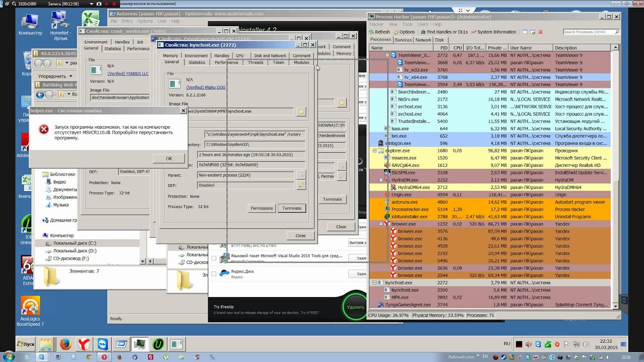Collapse the TeamViewer_S... process tree node
This screenshot has width=644, height=362.
click(387, 55)
